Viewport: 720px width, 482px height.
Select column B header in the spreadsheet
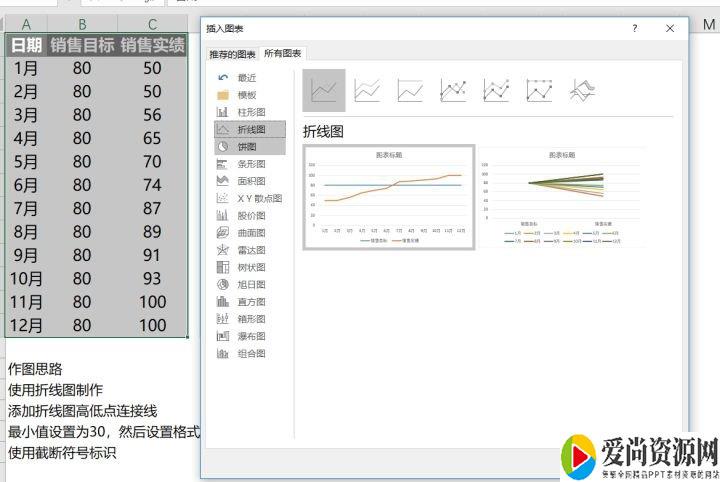82,24
